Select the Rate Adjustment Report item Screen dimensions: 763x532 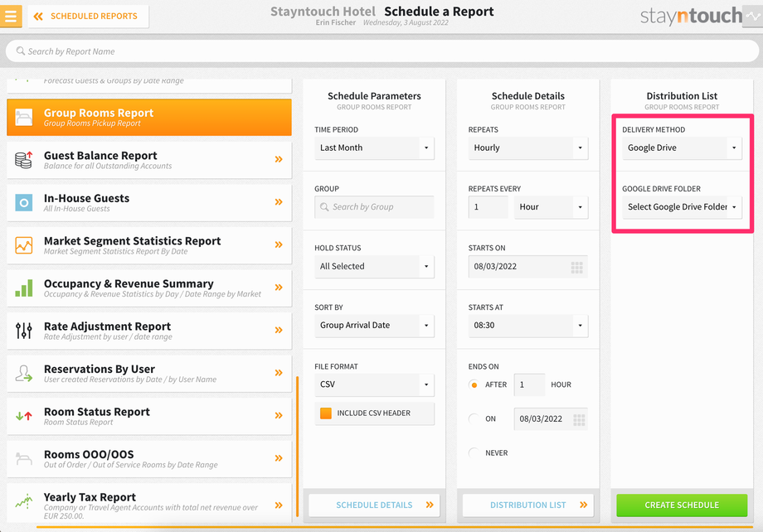[149, 331]
